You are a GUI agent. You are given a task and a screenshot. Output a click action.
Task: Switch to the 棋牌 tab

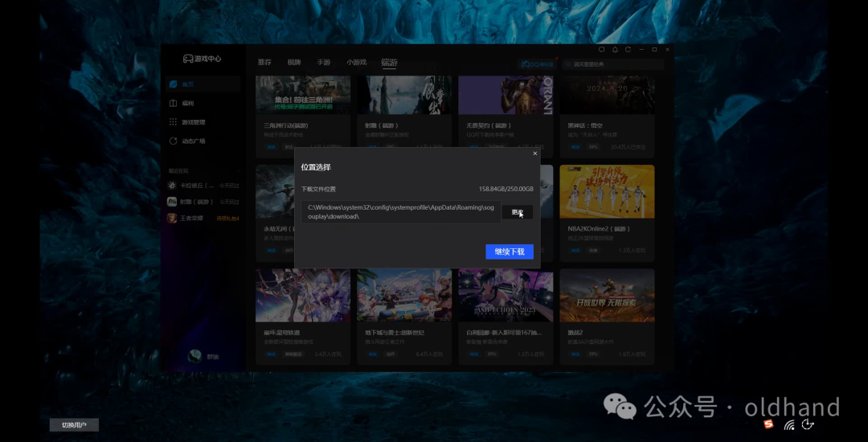pyautogui.click(x=294, y=63)
